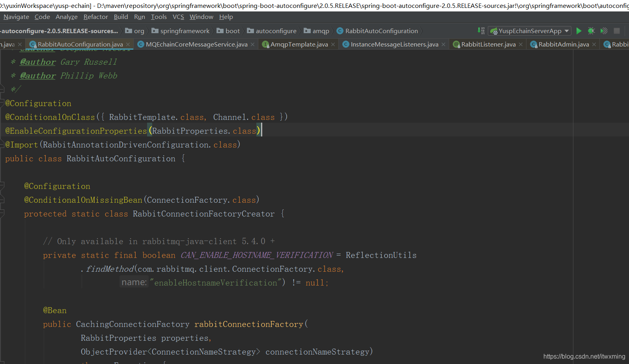Switch to the MQEchainCoreMessageService.java tab
Screen dimensions: 629x364
coord(196,45)
